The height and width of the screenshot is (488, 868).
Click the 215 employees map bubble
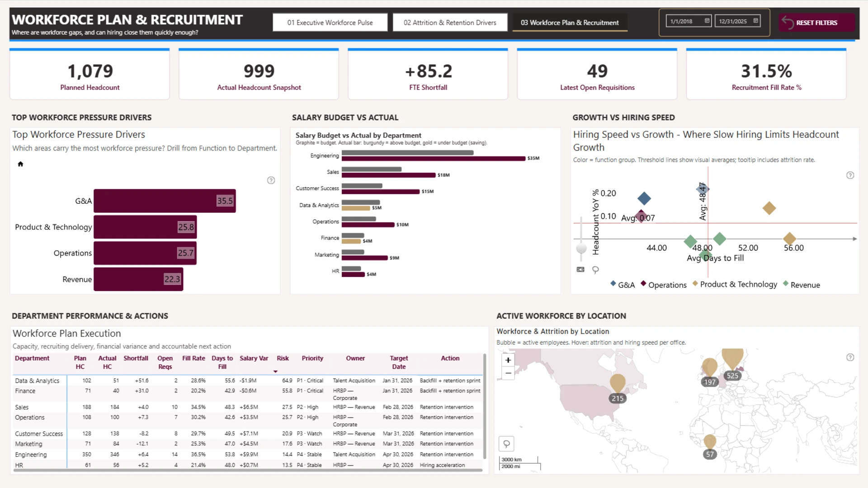tap(618, 398)
